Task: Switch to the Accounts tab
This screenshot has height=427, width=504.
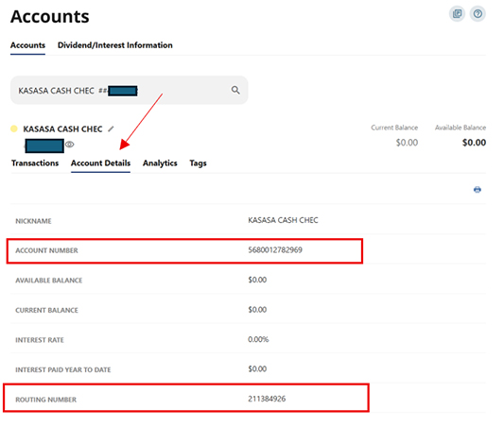Action: [27, 45]
